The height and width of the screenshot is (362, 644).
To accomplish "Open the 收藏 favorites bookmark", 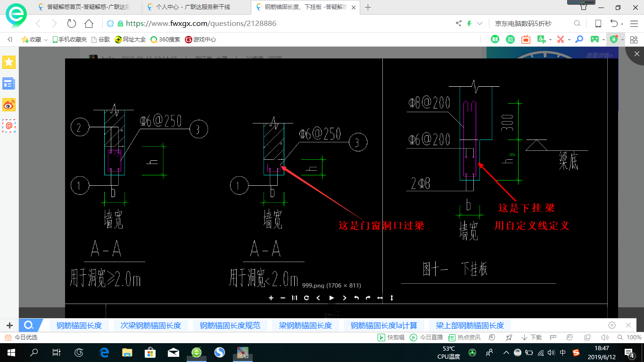I will 32,40.
